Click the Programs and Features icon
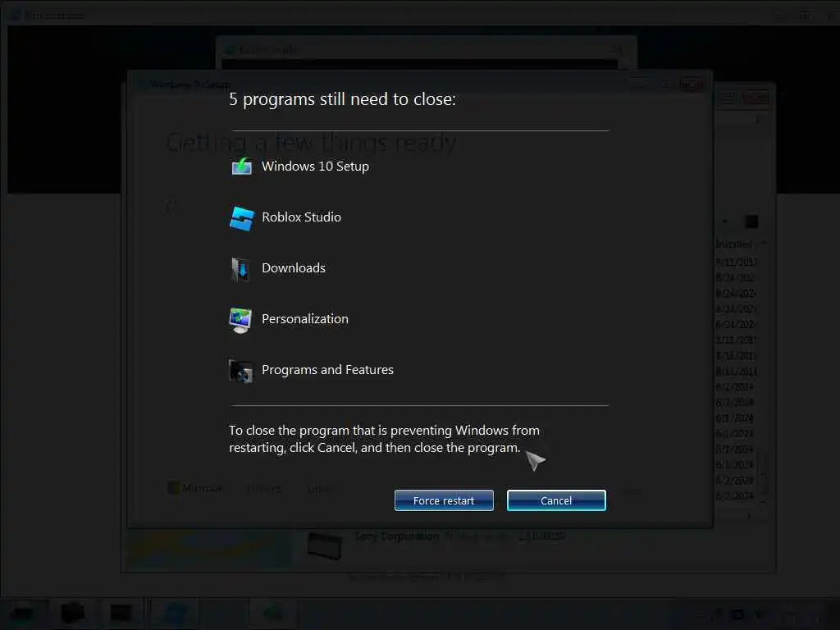840x630 pixels. pos(241,371)
